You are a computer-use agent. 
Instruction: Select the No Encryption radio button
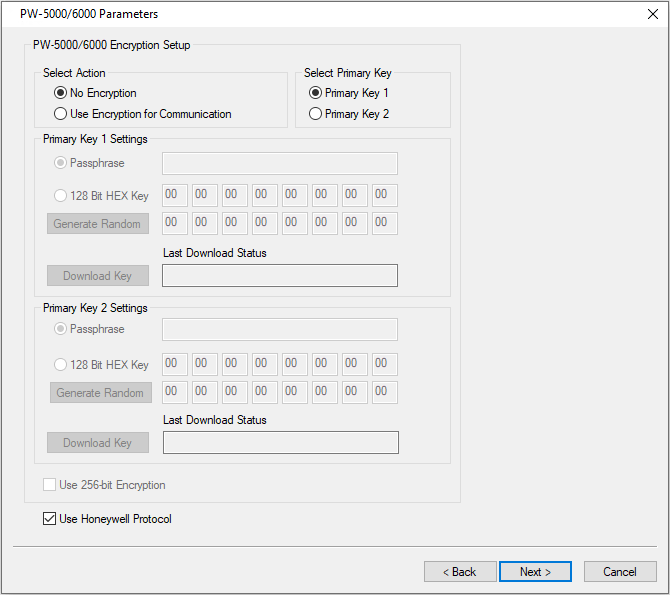61,93
